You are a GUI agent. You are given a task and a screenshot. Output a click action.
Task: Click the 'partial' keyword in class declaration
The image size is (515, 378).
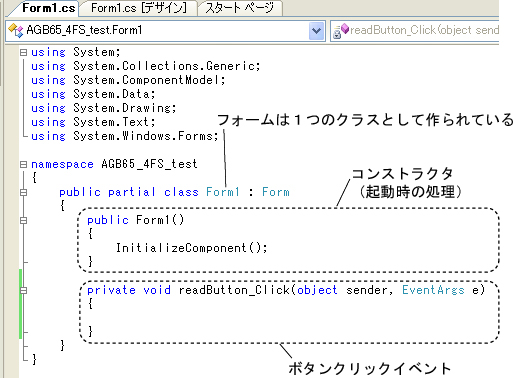132,192
